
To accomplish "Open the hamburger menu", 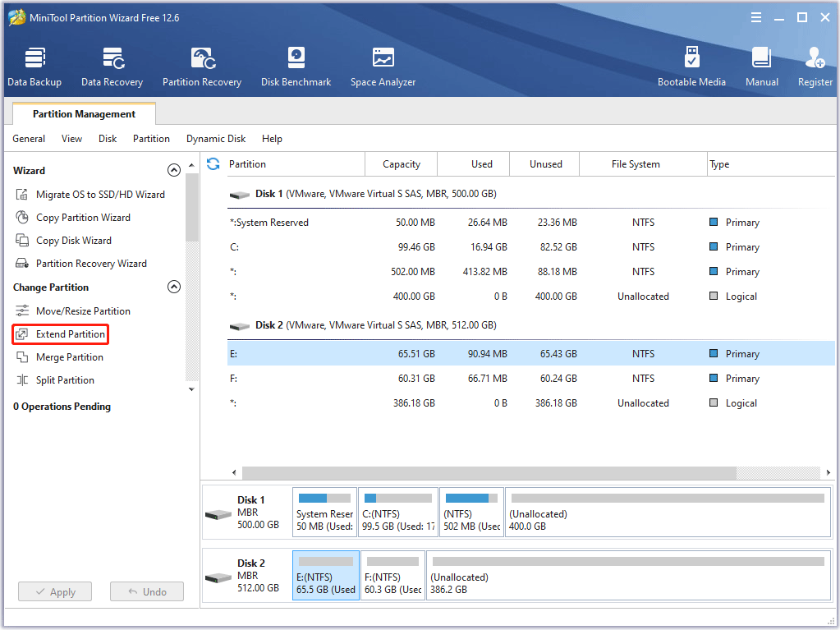I will tap(755, 16).
